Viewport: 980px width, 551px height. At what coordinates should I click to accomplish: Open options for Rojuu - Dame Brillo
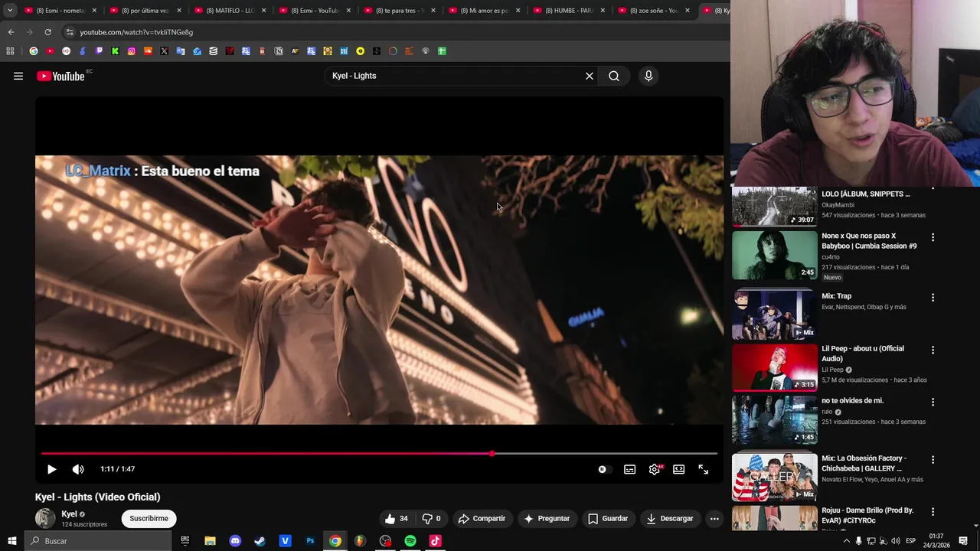[x=933, y=511]
